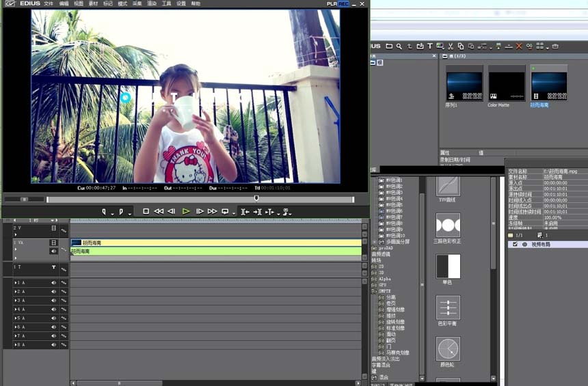Open the 文件 menu
The width and height of the screenshot is (588, 386).
point(49,3)
